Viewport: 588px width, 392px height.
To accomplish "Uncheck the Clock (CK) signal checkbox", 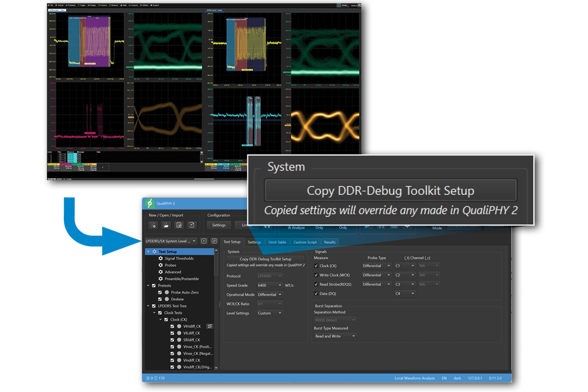I will click(316, 266).
